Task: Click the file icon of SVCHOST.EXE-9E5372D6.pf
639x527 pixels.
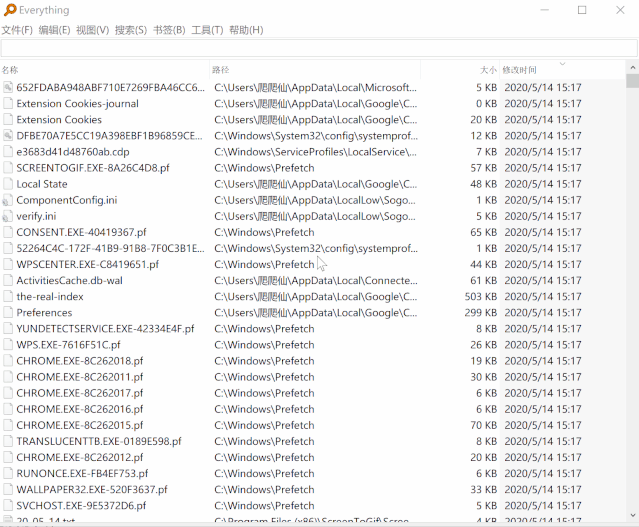Action: point(8,506)
